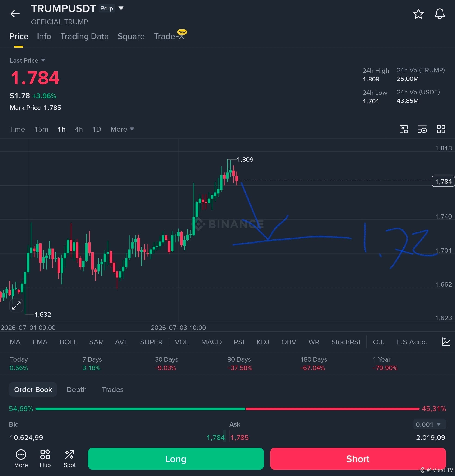Open the Trade-X tab

tap(169, 36)
